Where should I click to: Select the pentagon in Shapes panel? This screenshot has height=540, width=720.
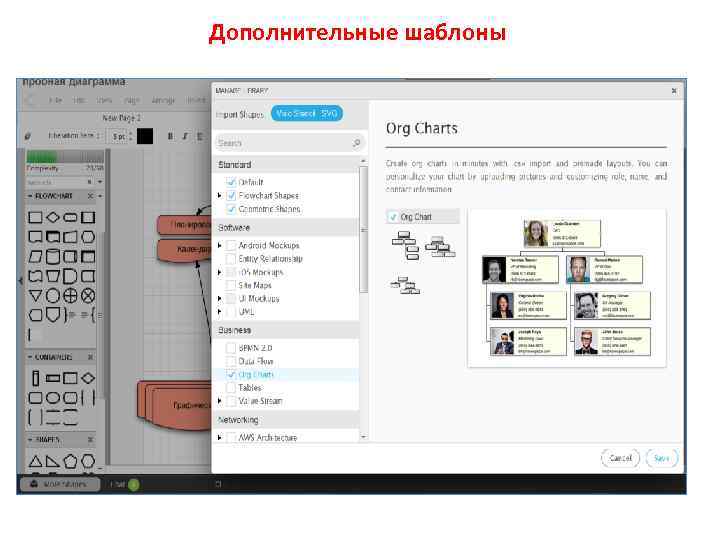(70, 461)
